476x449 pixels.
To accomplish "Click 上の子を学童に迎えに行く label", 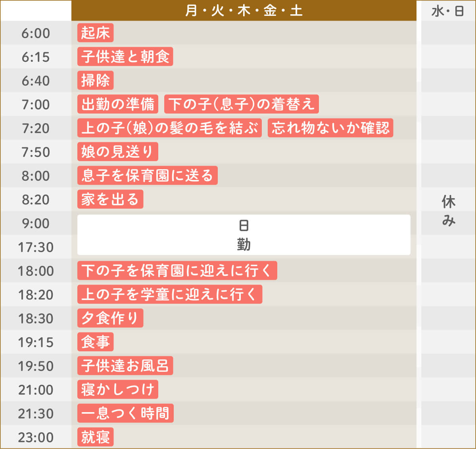I will 170,294.
